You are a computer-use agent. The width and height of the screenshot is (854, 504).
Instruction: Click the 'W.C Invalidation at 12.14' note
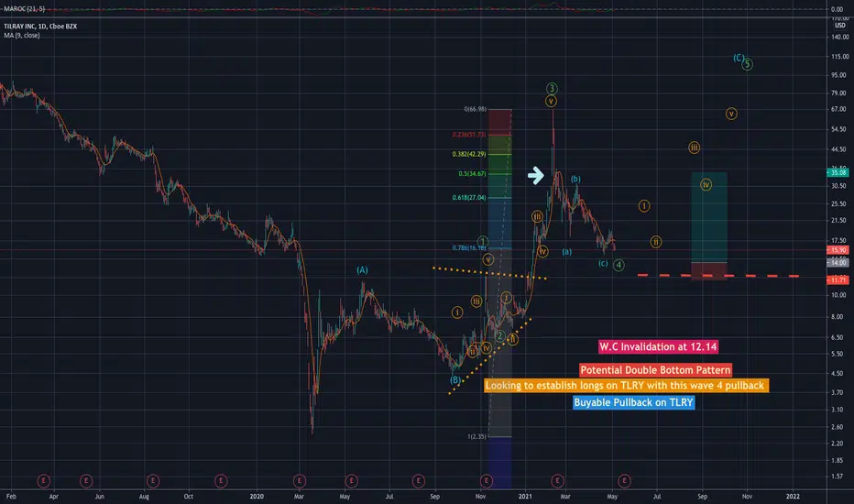(658, 346)
